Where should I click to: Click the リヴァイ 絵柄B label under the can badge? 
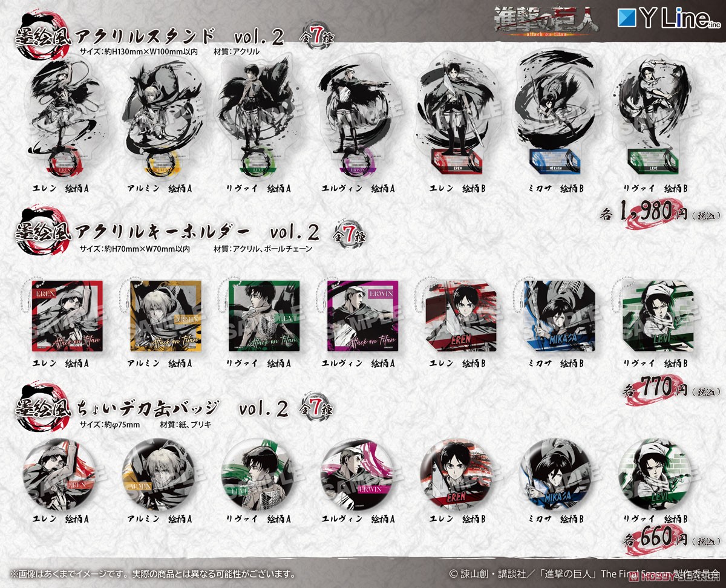pyautogui.click(x=656, y=518)
